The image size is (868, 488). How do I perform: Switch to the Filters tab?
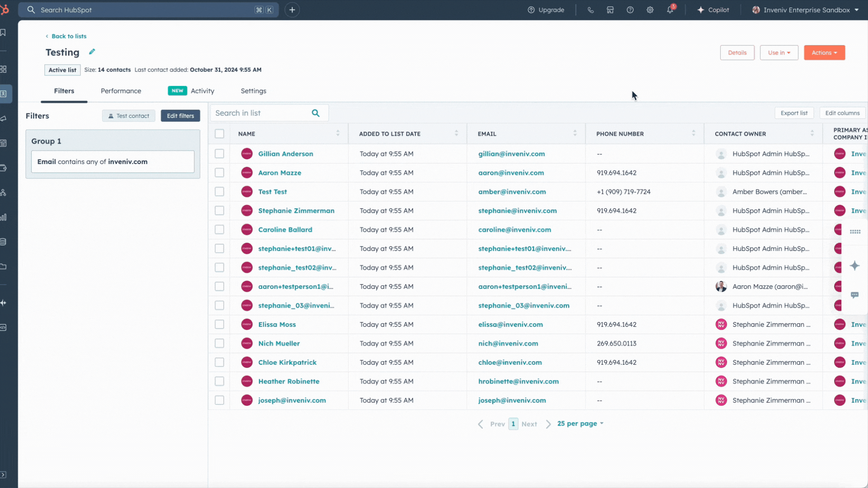click(x=64, y=91)
